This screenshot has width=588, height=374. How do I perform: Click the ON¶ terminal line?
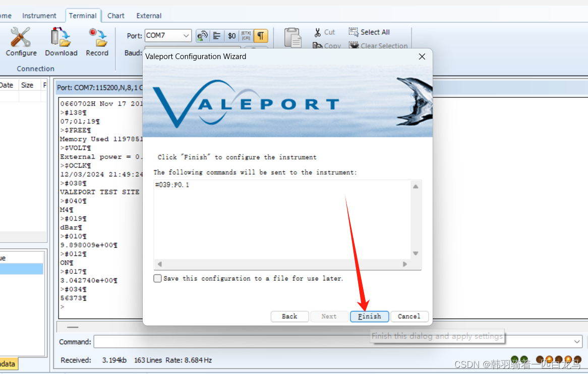pyautogui.click(x=67, y=262)
